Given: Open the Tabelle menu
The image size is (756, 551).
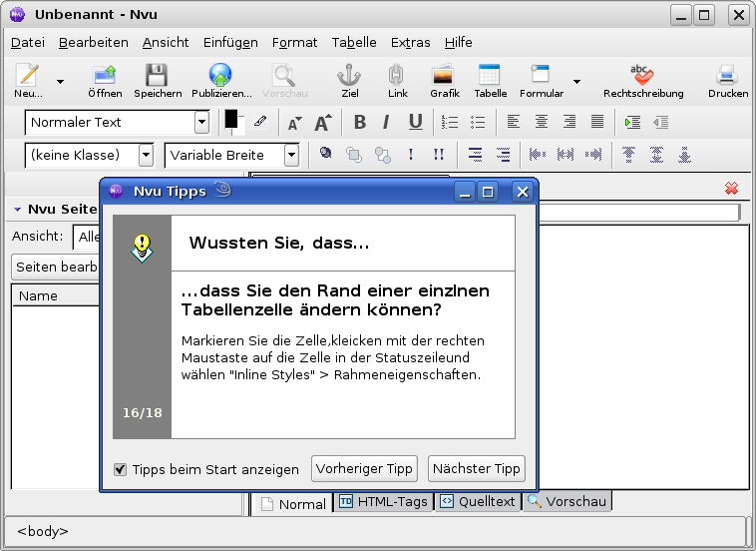Looking at the screenshot, I should coord(354,43).
